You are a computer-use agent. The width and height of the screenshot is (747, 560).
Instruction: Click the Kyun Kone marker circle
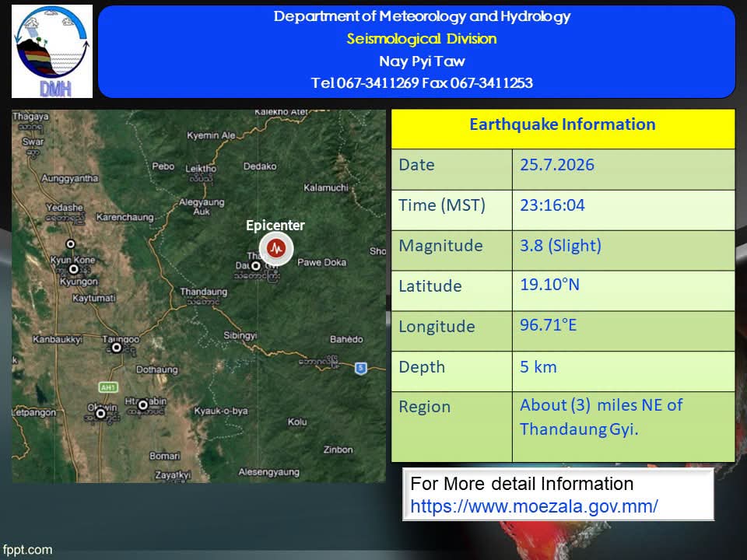click(x=73, y=269)
